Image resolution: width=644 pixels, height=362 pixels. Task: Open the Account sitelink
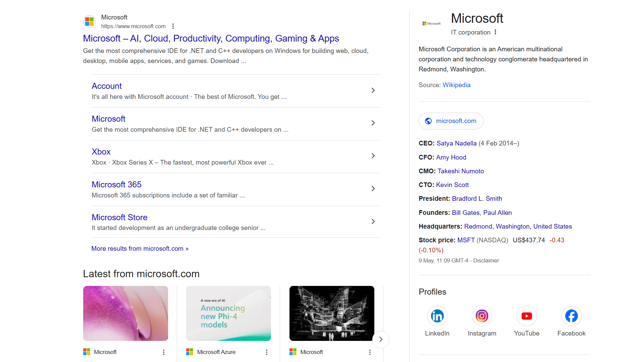[x=107, y=86]
